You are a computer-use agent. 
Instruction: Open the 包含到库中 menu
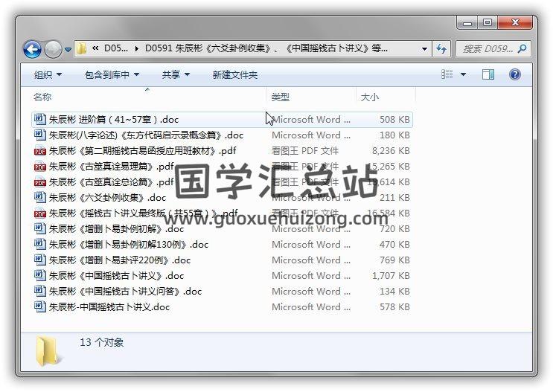[x=112, y=74]
